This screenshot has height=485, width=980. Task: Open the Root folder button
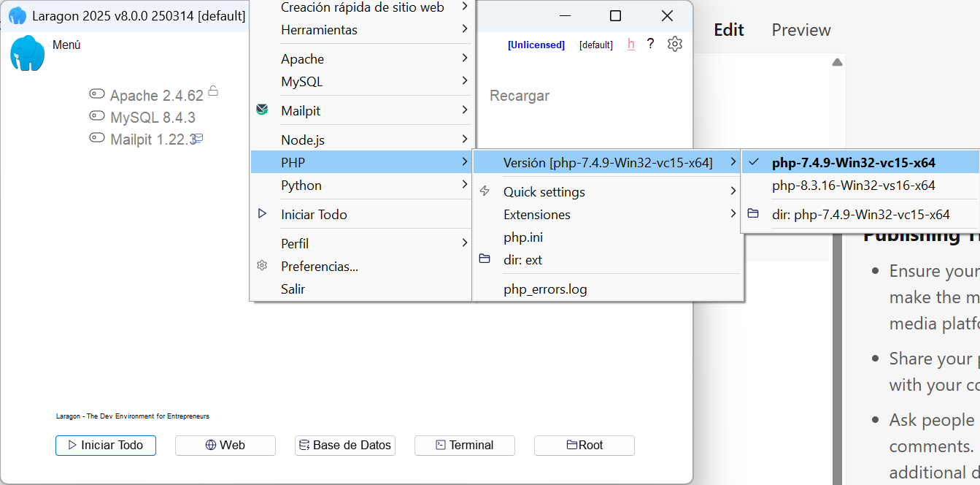point(584,445)
